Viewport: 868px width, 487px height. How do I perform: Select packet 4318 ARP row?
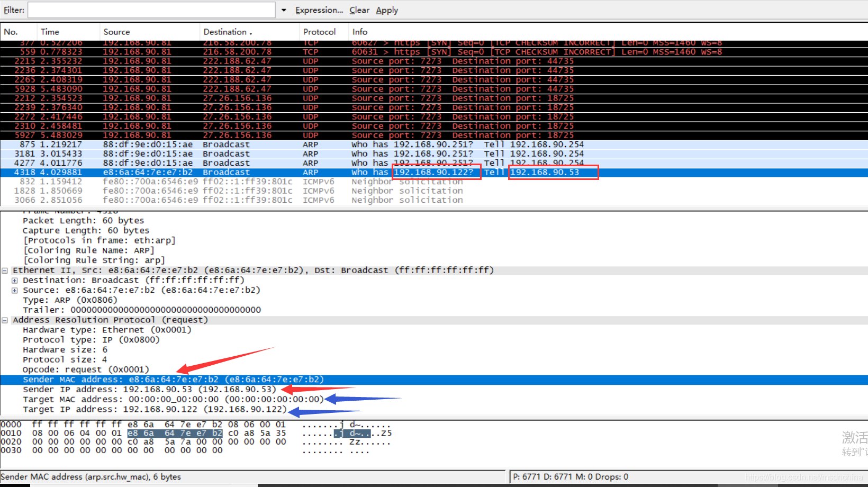pyautogui.click(x=434, y=173)
